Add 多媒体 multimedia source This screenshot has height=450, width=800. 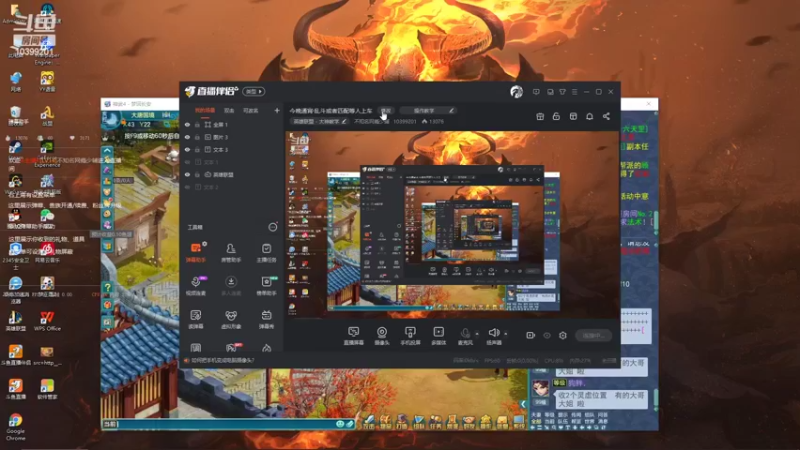click(x=438, y=336)
